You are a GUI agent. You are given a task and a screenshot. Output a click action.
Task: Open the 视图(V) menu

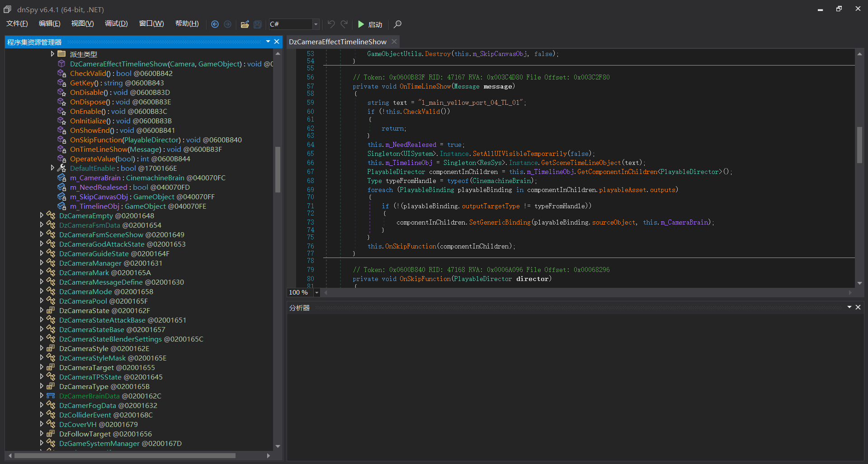(82, 23)
